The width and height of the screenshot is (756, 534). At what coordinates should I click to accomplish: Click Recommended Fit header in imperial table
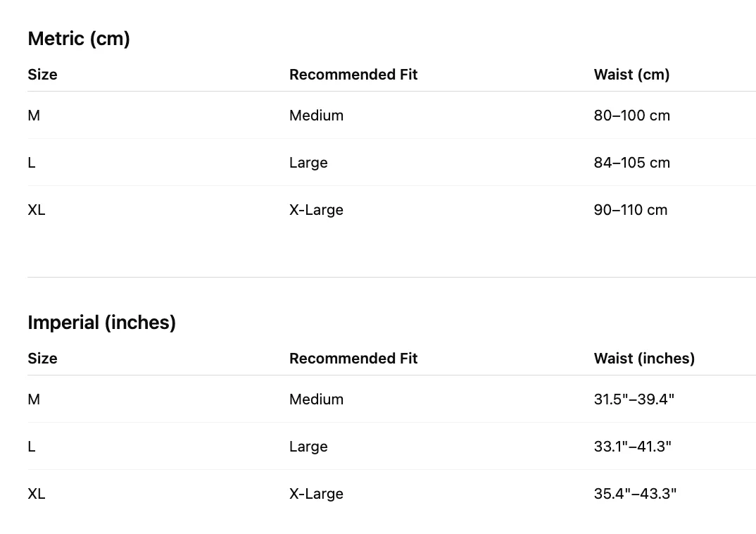pyautogui.click(x=353, y=359)
